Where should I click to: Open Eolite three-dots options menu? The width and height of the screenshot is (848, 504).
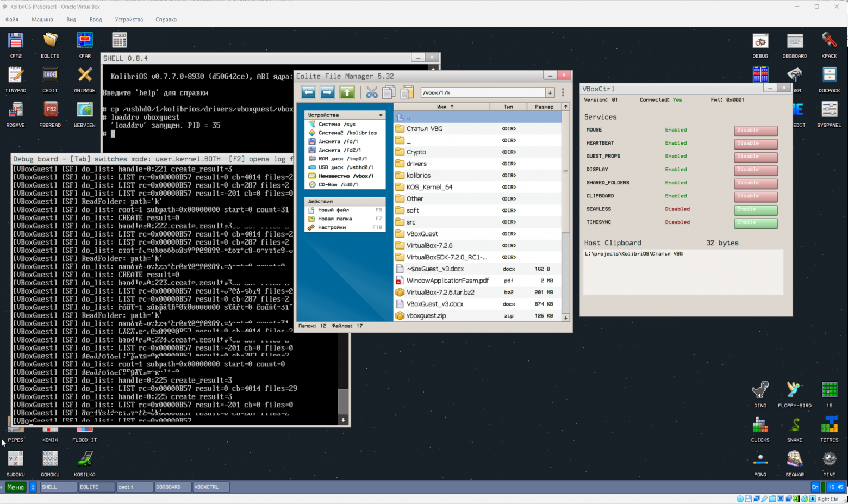click(563, 92)
